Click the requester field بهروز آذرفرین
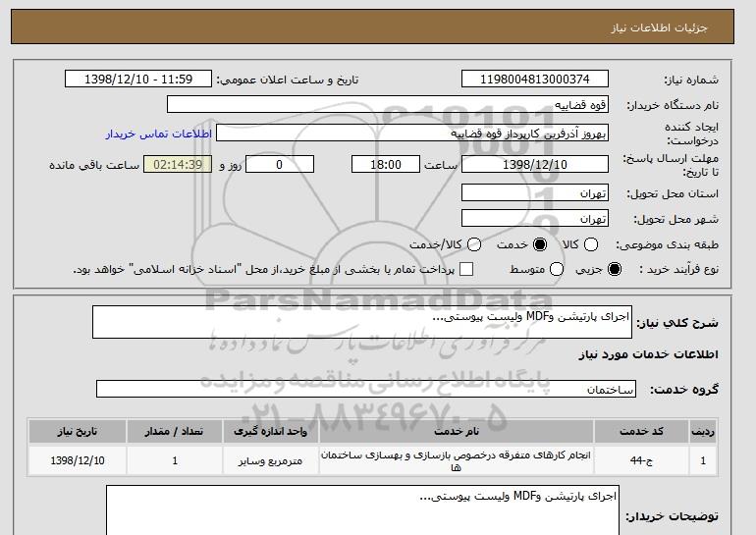 412,134
